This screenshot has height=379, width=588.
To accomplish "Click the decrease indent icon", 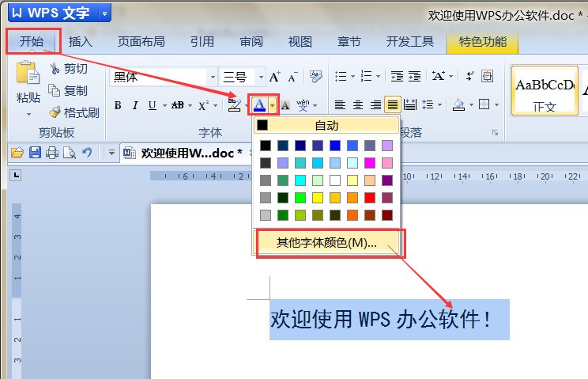I will [x=397, y=77].
